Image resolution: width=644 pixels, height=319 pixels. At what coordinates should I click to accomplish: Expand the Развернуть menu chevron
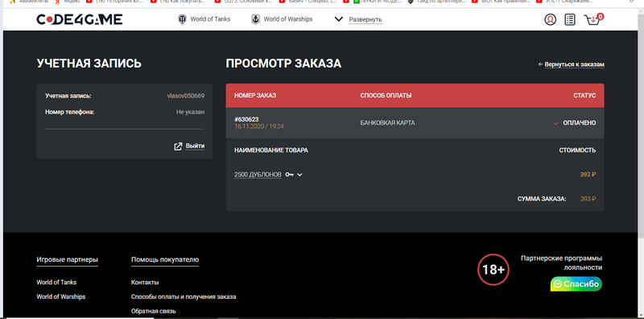point(338,19)
